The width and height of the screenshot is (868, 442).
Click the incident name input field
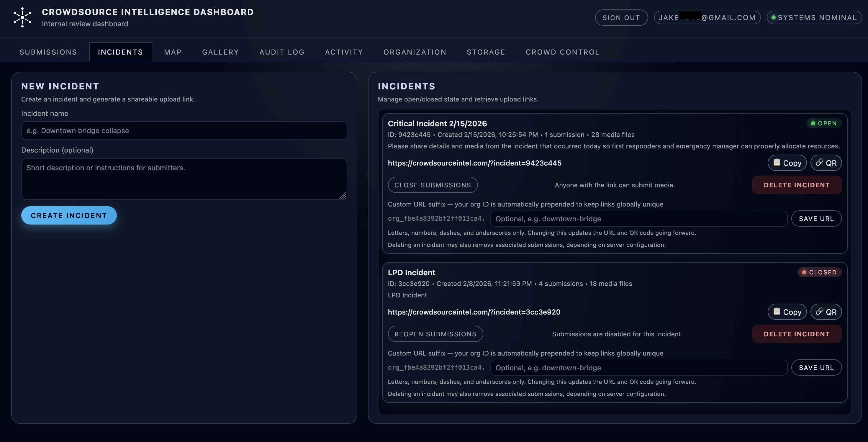pyautogui.click(x=184, y=130)
